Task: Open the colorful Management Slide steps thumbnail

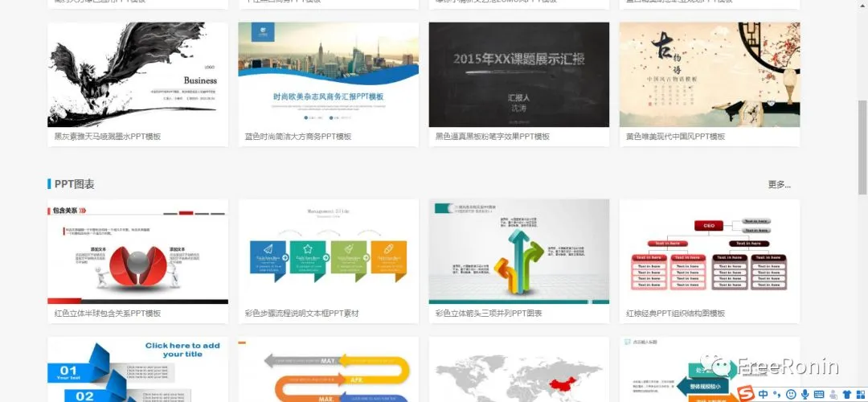Action: [x=328, y=252]
